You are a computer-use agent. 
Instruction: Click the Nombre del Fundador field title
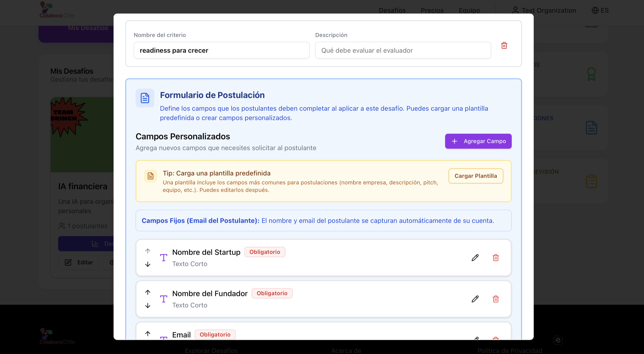pos(210,293)
